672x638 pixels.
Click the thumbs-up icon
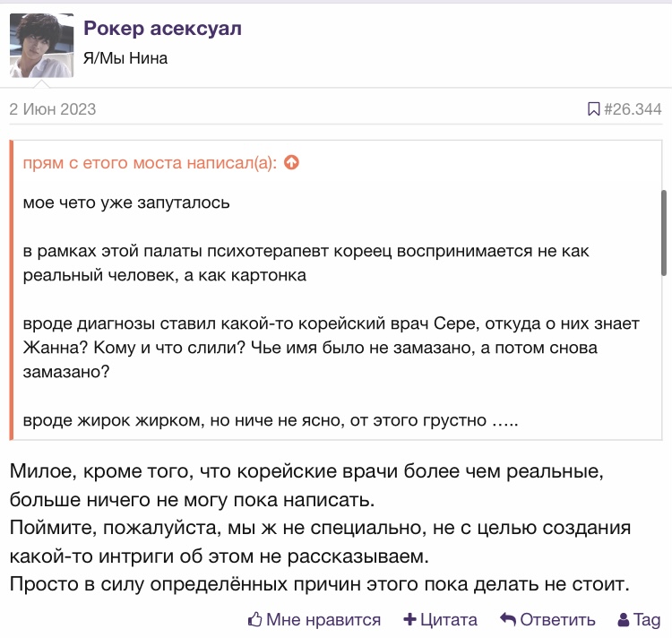[254, 619]
